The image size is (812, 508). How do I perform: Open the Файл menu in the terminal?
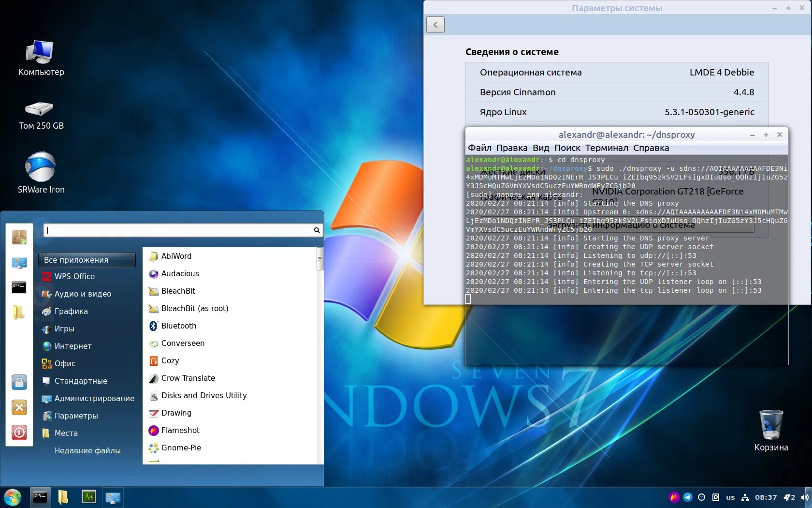point(479,148)
